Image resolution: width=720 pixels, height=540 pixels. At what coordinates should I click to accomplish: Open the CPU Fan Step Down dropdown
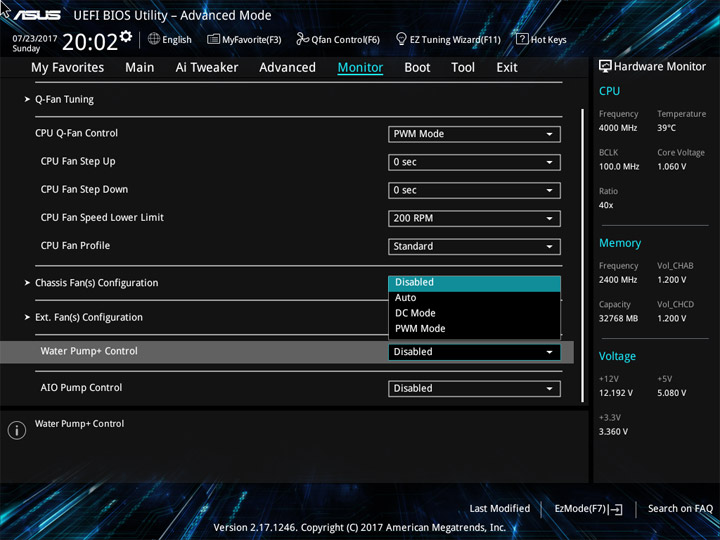pos(474,190)
